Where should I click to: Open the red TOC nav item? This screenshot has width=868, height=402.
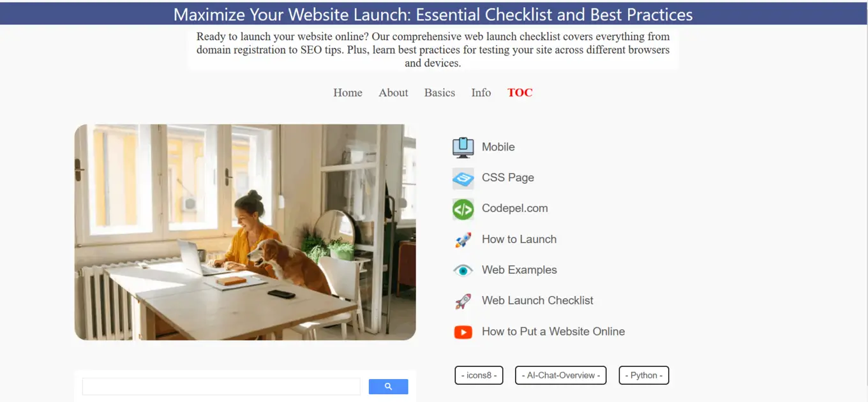click(x=520, y=93)
